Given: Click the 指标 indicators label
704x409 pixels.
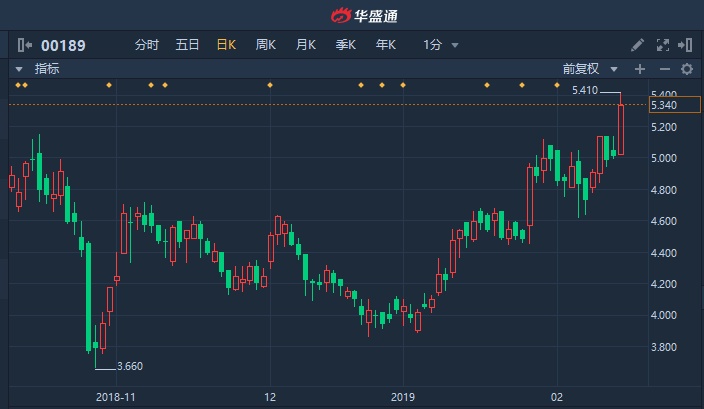Looking at the screenshot, I should (x=47, y=69).
